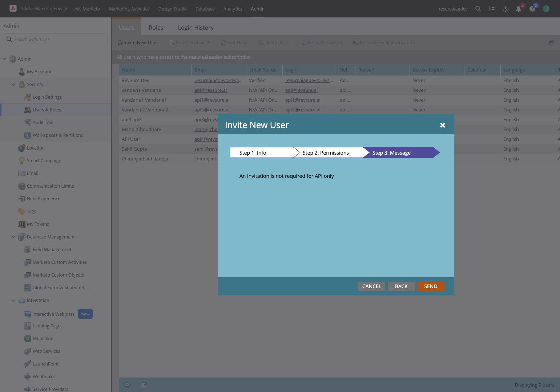Click the Search within tree field

[x=56, y=39]
